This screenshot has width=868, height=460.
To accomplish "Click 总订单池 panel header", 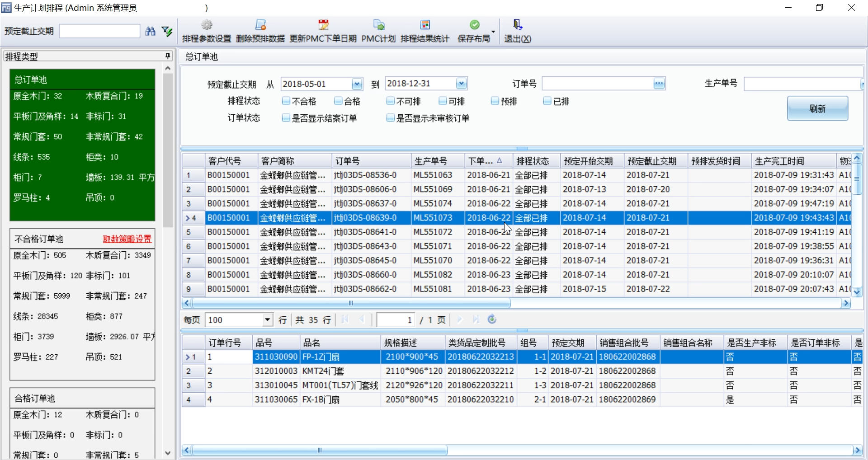I will click(x=82, y=80).
